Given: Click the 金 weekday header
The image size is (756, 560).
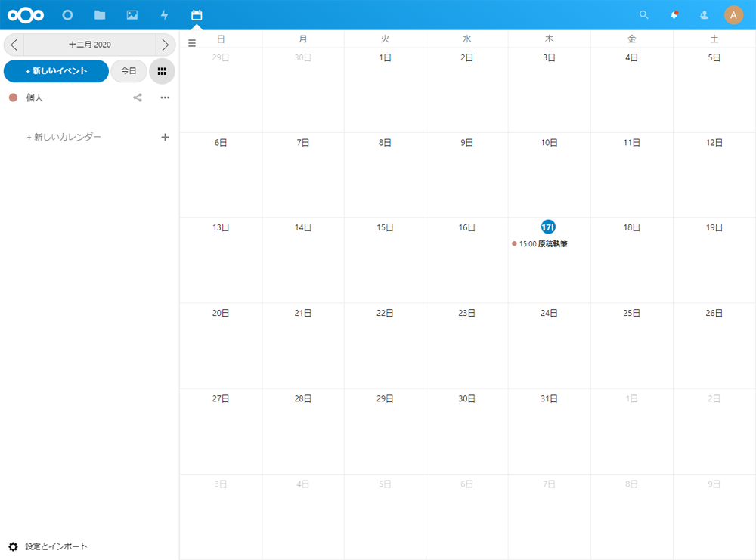Looking at the screenshot, I should 631,39.
